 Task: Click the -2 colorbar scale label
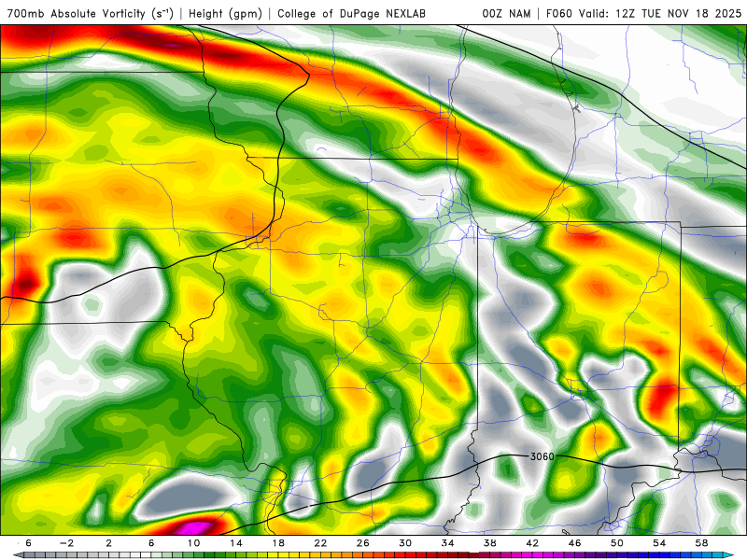[67, 543]
